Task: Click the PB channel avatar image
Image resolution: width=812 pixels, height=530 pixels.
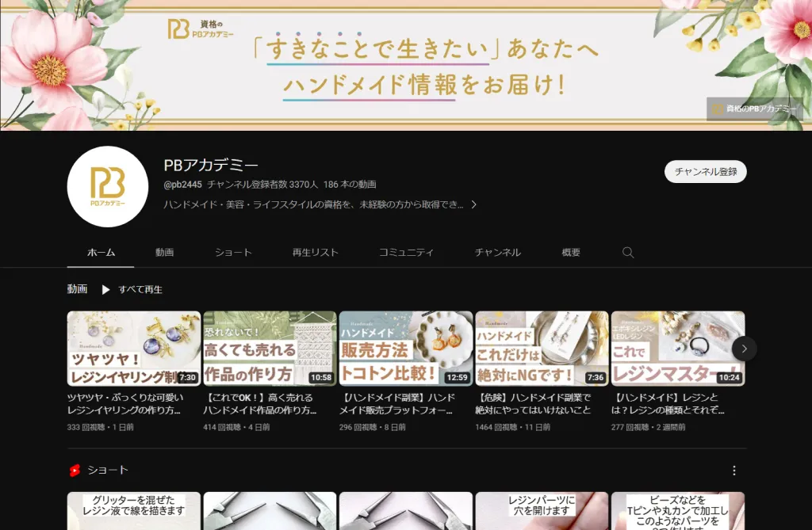Action: click(107, 188)
